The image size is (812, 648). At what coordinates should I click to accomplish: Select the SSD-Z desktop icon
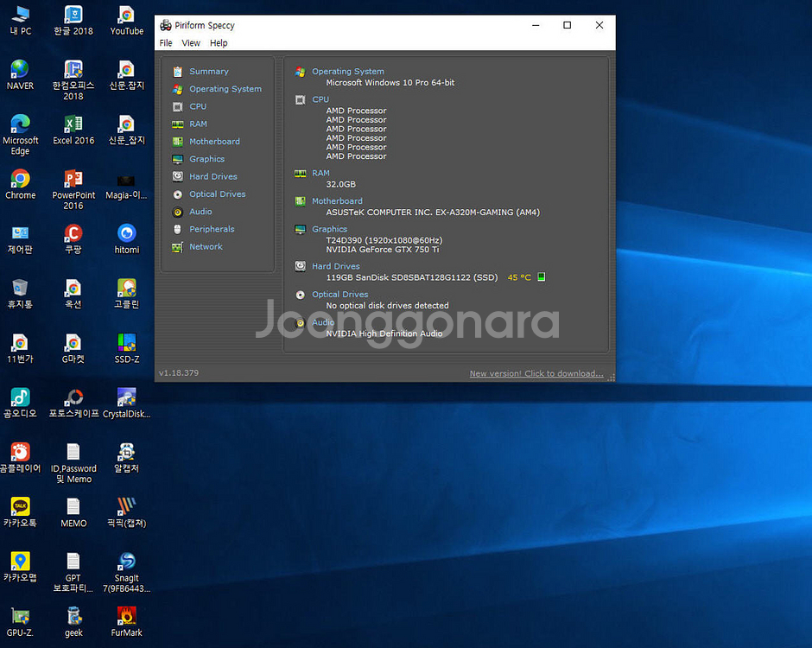[127, 349]
